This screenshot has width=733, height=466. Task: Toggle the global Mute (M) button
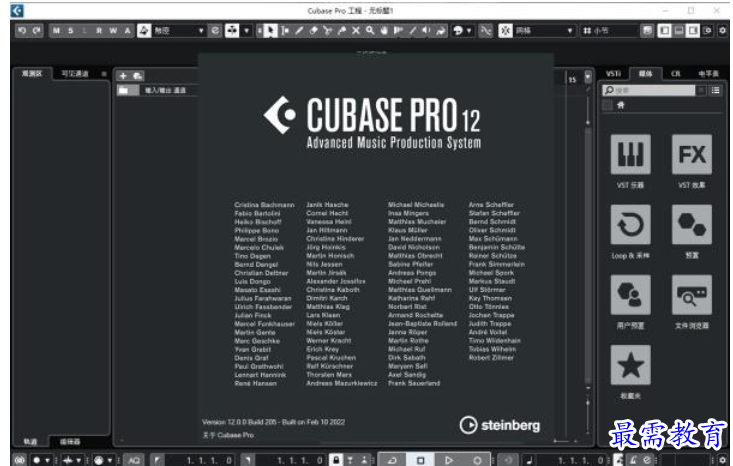(x=56, y=31)
